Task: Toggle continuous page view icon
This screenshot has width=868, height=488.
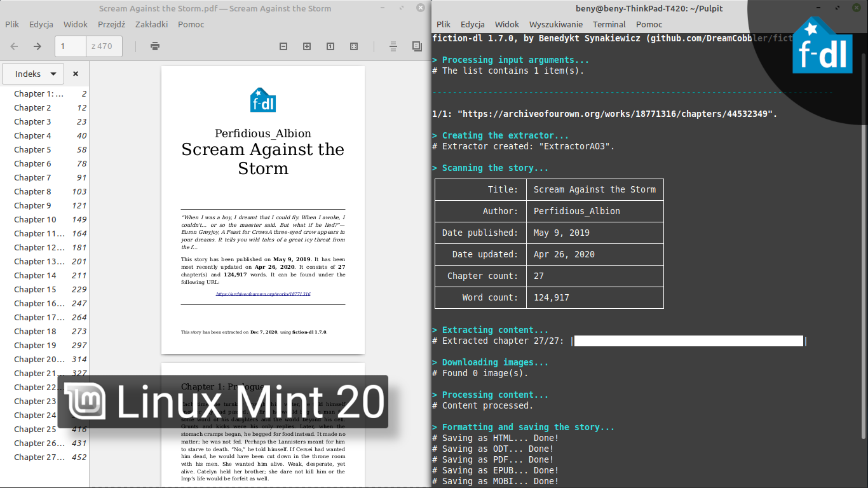Action: [393, 46]
